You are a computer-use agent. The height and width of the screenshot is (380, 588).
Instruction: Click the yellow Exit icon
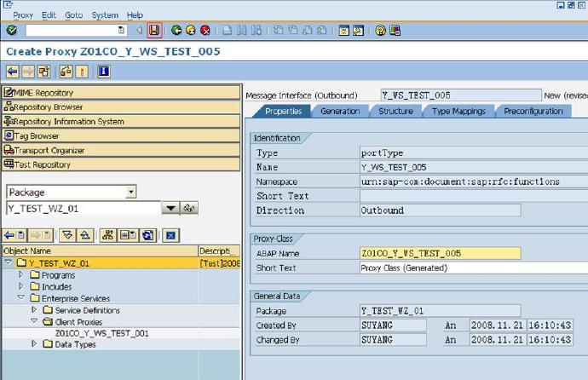(x=191, y=31)
